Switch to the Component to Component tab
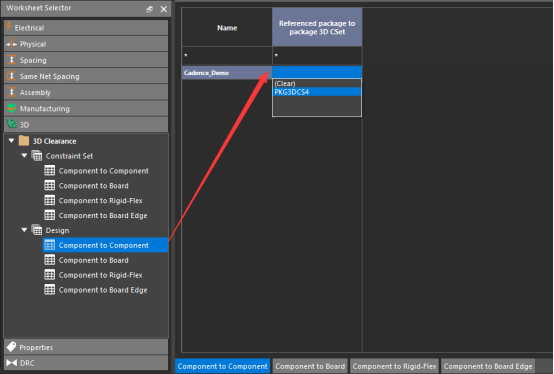The height and width of the screenshot is (374, 554). tap(223, 366)
